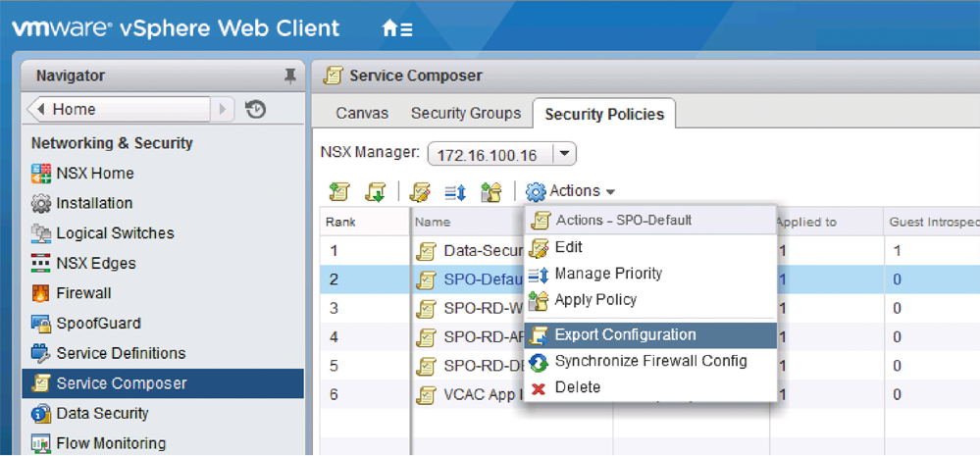Sort by the Name column header
Viewport: 980px width, 456px height.
pyautogui.click(x=468, y=222)
